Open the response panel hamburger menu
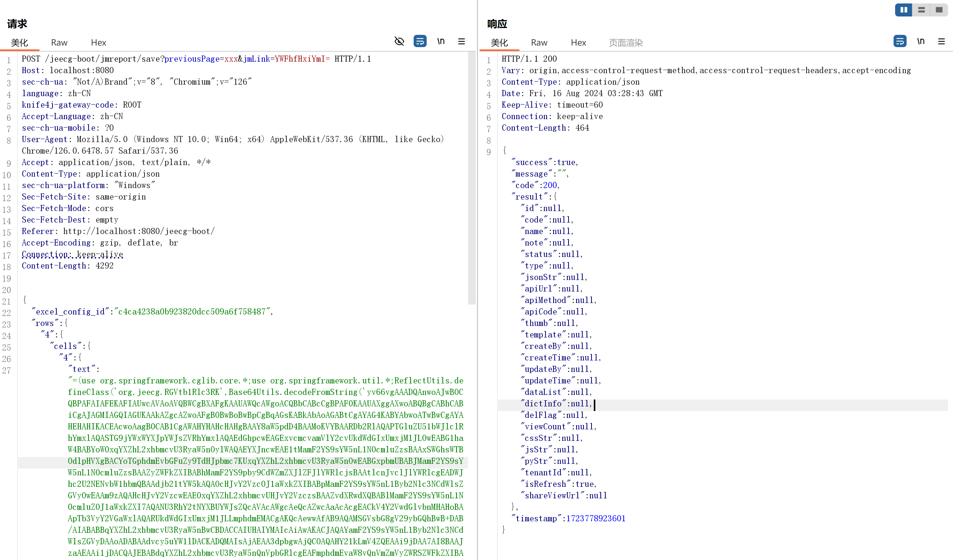This screenshot has width=953, height=560. point(941,41)
